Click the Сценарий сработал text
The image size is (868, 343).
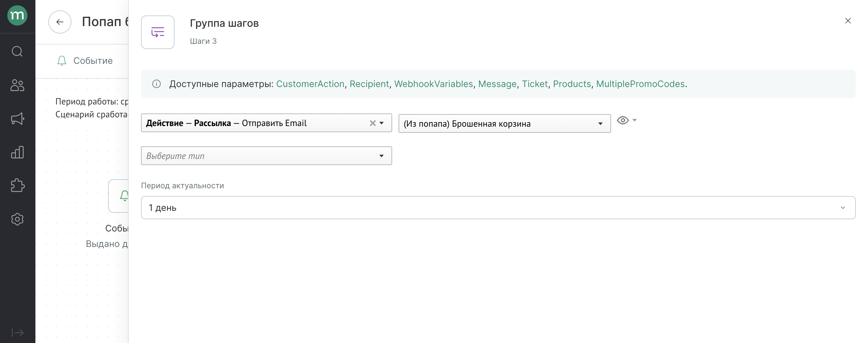point(92,114)
